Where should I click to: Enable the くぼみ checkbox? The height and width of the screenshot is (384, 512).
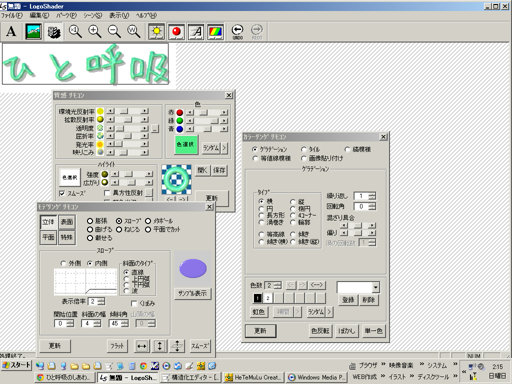click(x=134, y=303)
